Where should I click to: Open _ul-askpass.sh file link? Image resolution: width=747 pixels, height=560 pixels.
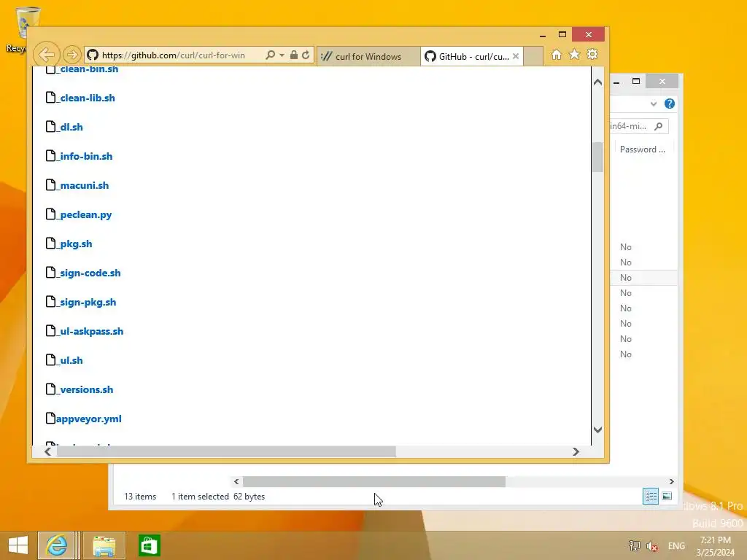pos(91,331)
